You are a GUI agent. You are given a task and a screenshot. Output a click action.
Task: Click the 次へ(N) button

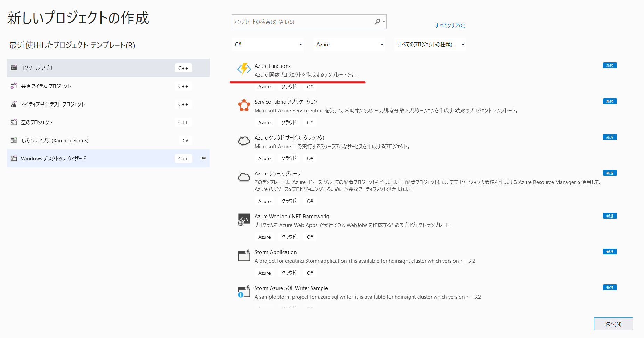tap(613, 324)
